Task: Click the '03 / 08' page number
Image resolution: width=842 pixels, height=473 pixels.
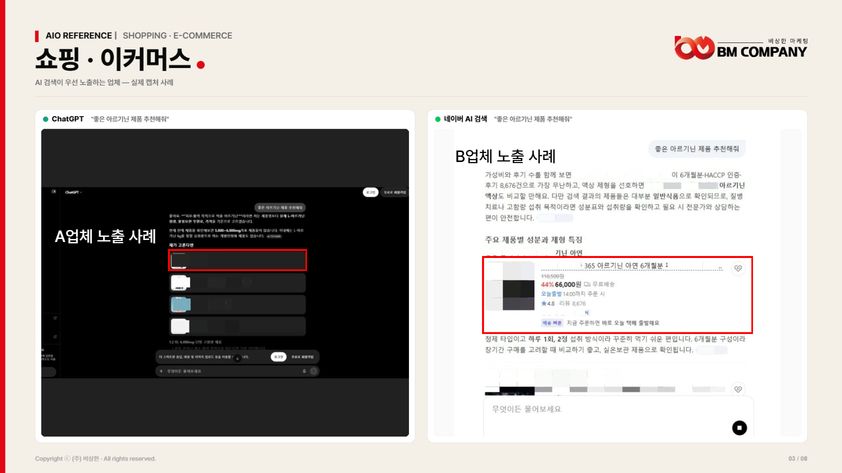Action: pyautogui.click(x=797, y=459)
